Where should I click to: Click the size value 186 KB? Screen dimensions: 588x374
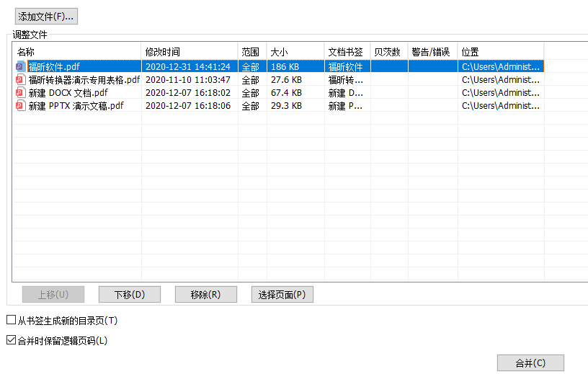285,67
